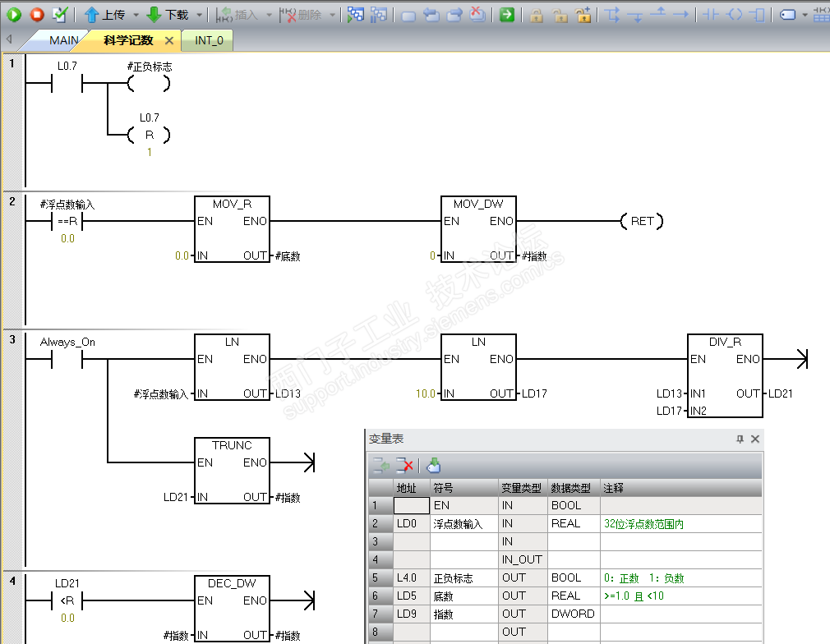Pin the 变量表 panel with the pushpin
Screen dimensions: 830x644
(x=740, y=439)
